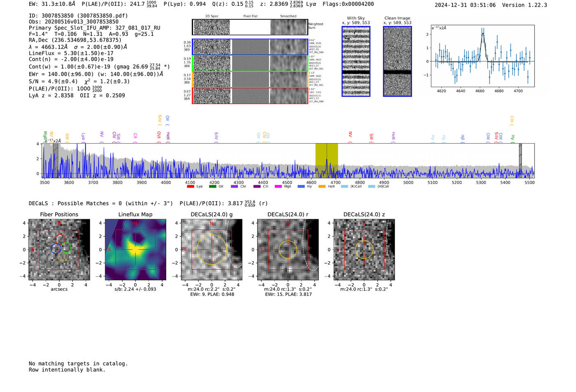Select the With Sky image
The image size is (576, 392).
pyautogui.click(x=356, y=61)
